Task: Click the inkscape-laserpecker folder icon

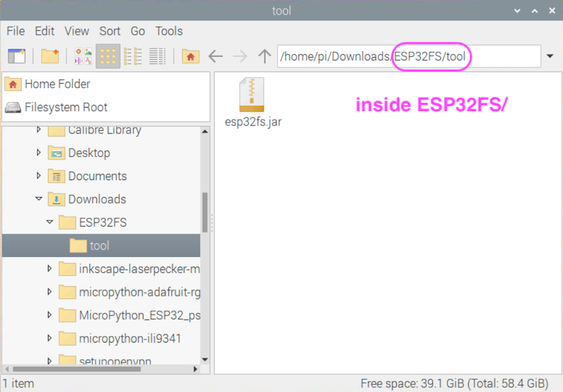Action: [x=67, y=269]
